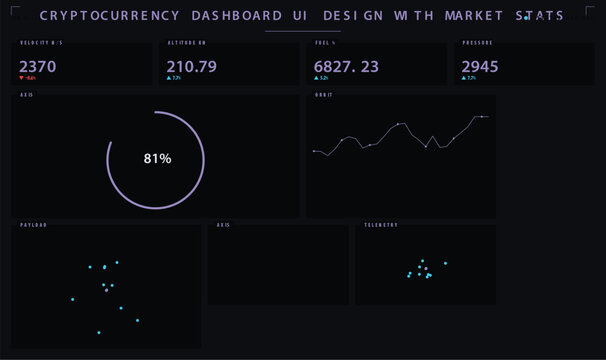Click the lavender point in the TELEMETRY scatter
Viewport: 606px width, 360px height.
click(x=426, y=268)
